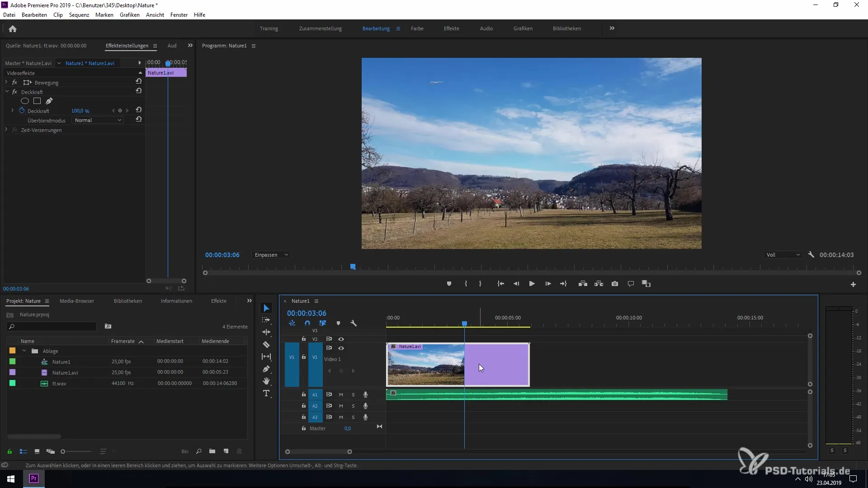Set Deckkraft value 100,0 %
This screenshot has width=868, height=488.
80,111
